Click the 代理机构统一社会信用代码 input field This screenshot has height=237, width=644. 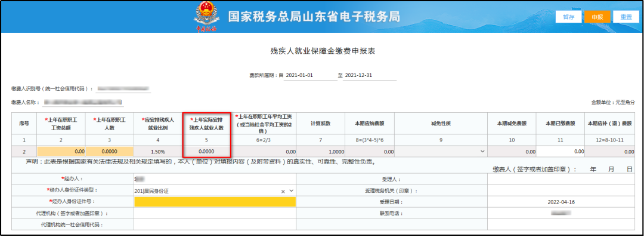tap(215, 224)
